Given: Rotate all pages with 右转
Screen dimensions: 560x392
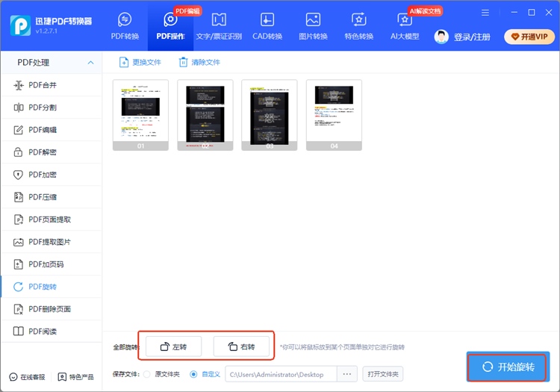Looking at the screenshot, I should 241,346.
